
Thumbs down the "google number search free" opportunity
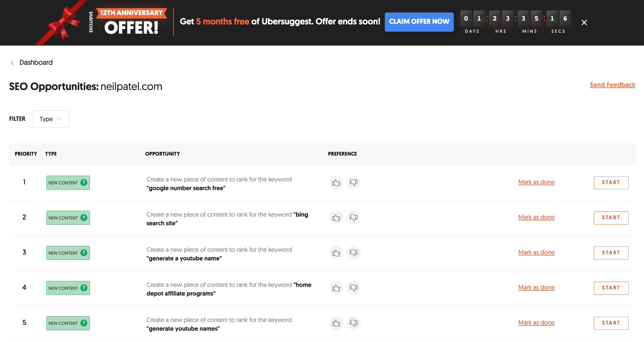pos(353,183)
